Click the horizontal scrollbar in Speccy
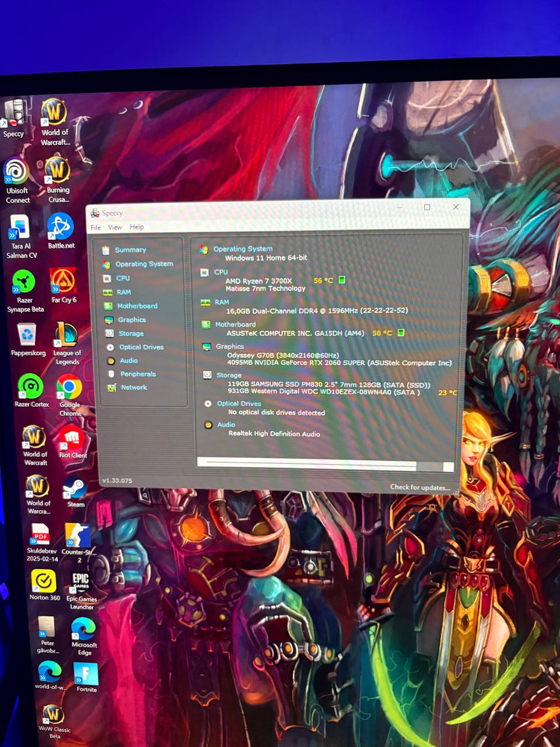 point(325,465)
